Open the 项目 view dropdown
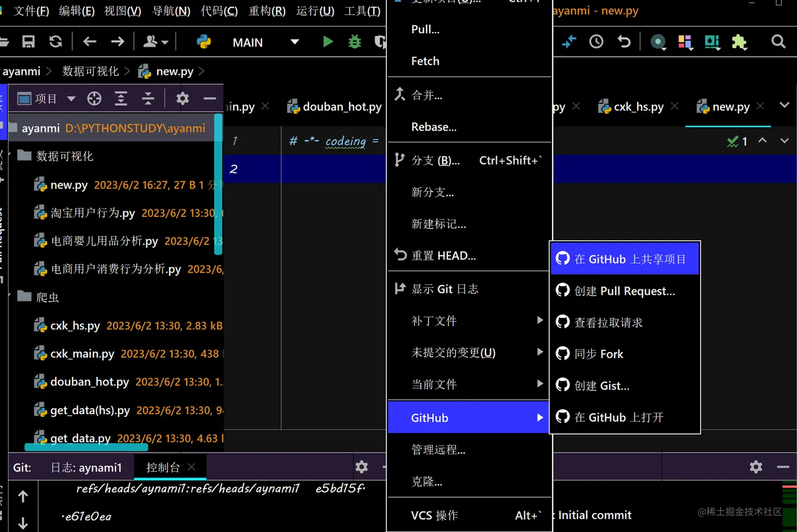This screenshot has width=797, height=532. point(46,98)
